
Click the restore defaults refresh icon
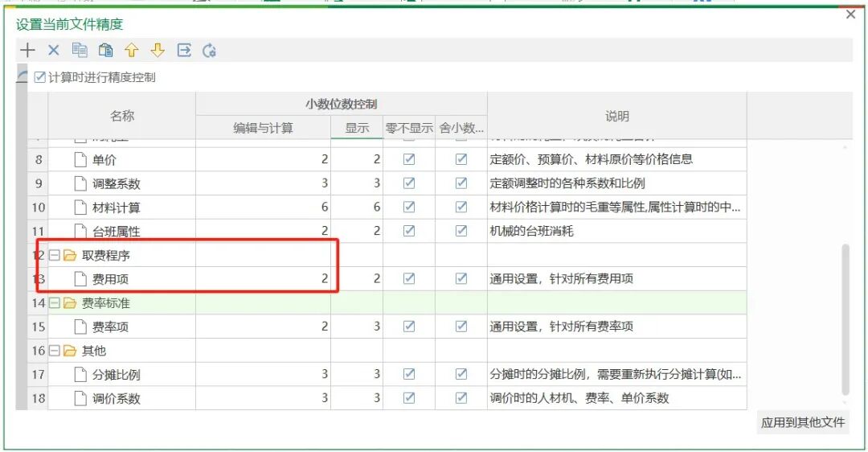pyautogui.click(x=209, y=51)
